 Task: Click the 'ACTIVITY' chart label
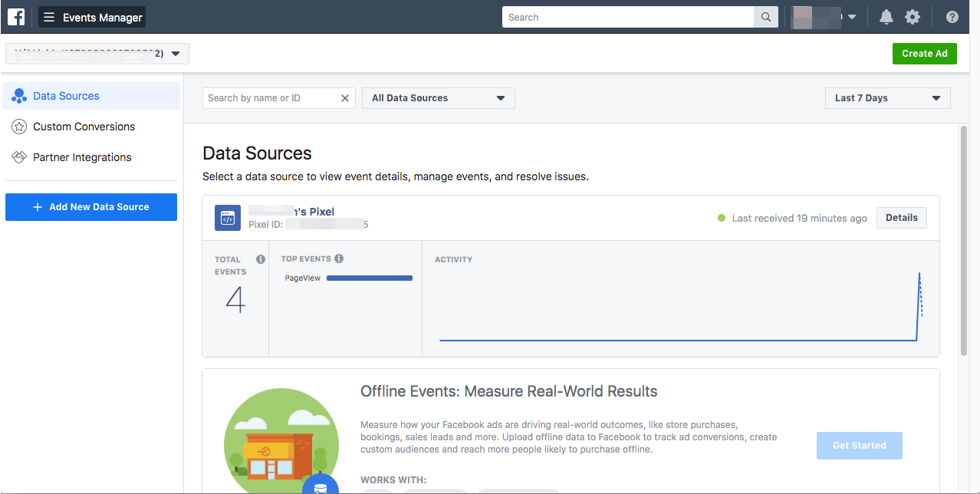pos(453,259)
